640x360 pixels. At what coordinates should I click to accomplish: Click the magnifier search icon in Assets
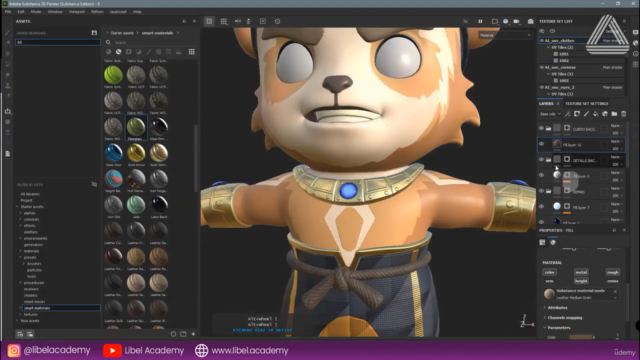(108, 42)
